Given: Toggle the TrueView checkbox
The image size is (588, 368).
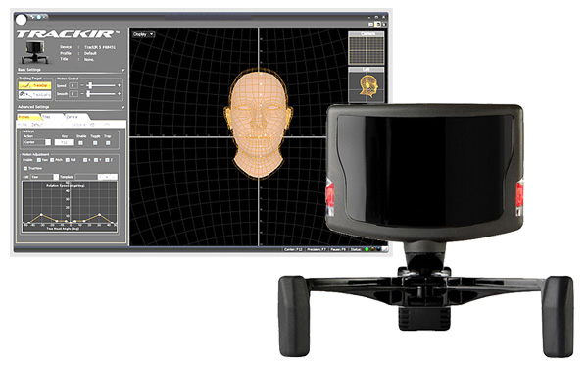Looking at the screenshot, I should pos(25,168).
